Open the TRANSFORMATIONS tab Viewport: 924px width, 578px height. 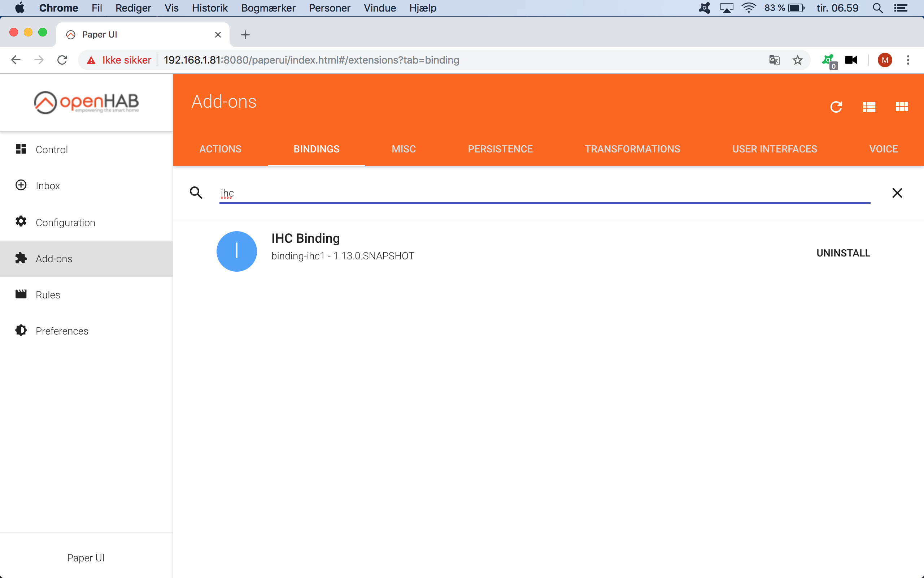[632, 149]
